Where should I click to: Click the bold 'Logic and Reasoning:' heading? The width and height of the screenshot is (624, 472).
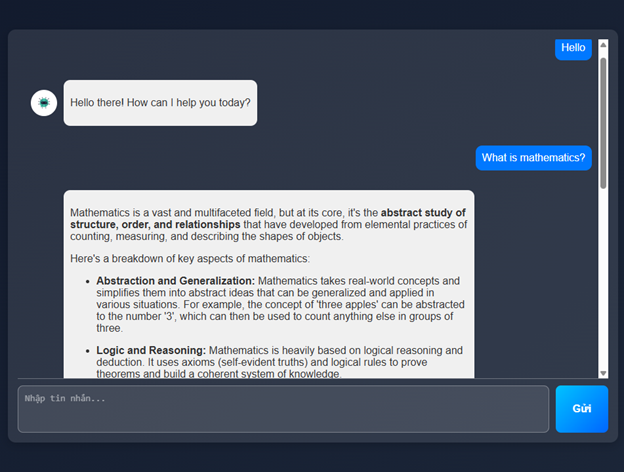pyautogui.click(x=151, y=351)
